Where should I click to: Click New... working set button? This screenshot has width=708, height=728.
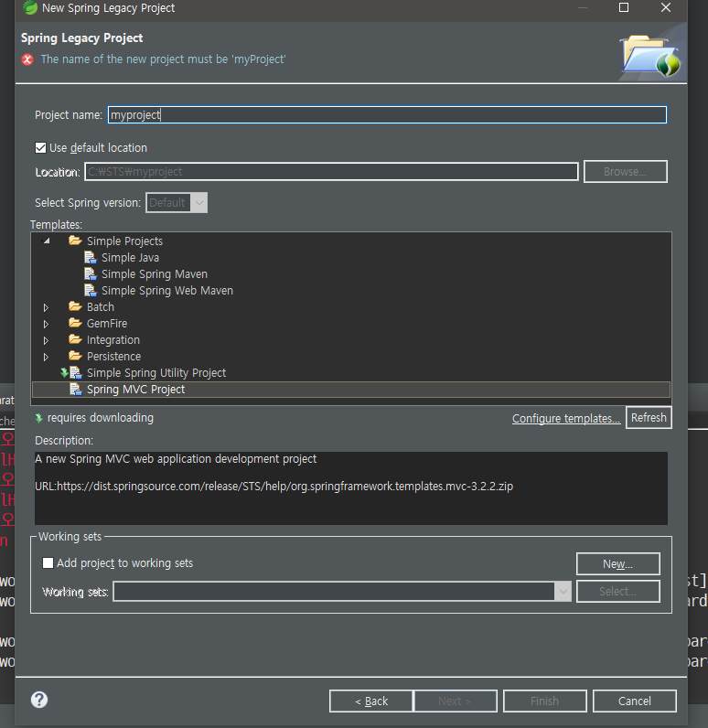[x=618, y=563]
